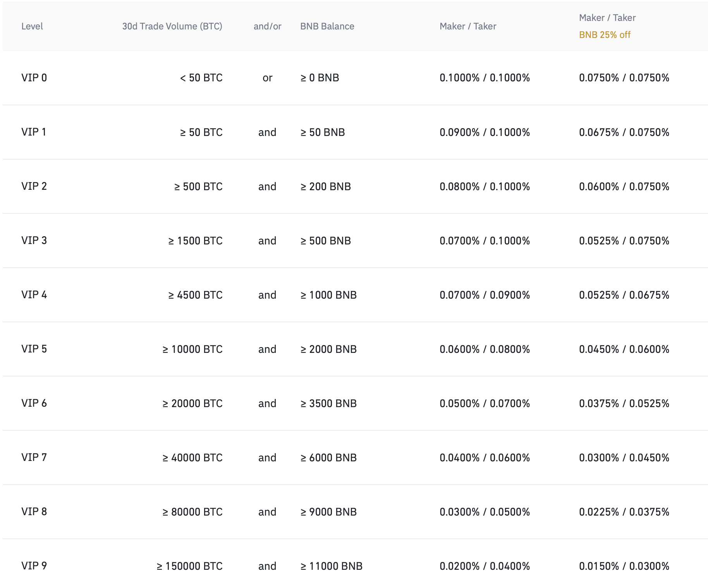Screen dimensions: 708x588
Task: Click the 'and' cell in VIP 1 row
Action: click(x=267, y=132)
